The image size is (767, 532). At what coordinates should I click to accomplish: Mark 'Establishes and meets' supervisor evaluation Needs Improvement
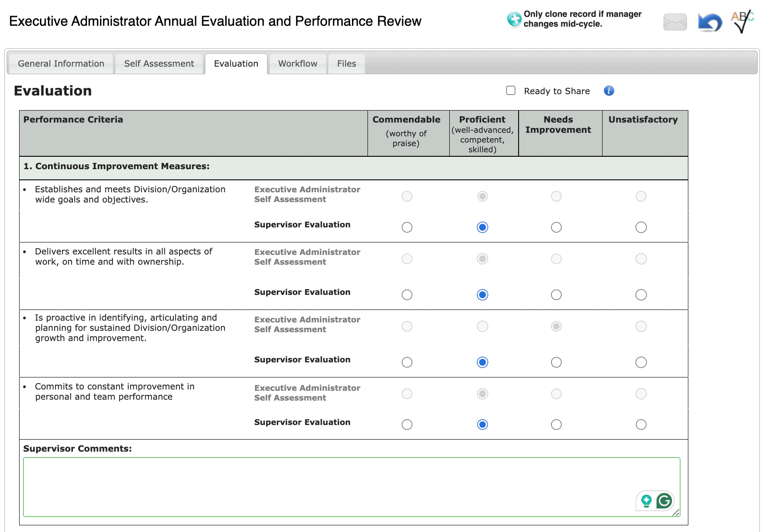tap(556, 227)
